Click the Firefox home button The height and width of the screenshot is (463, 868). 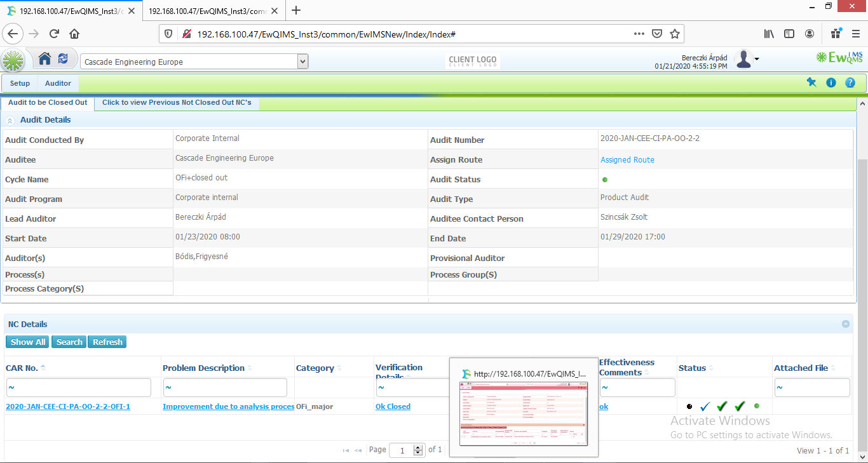tap(74, 34)
